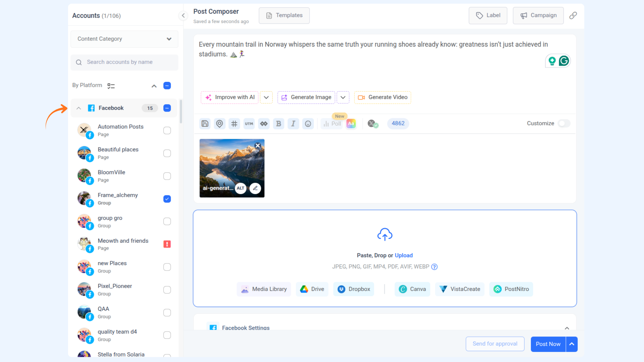Click the Upload link
The width and height of the screenshot is (644, 362).
[404, 255]
